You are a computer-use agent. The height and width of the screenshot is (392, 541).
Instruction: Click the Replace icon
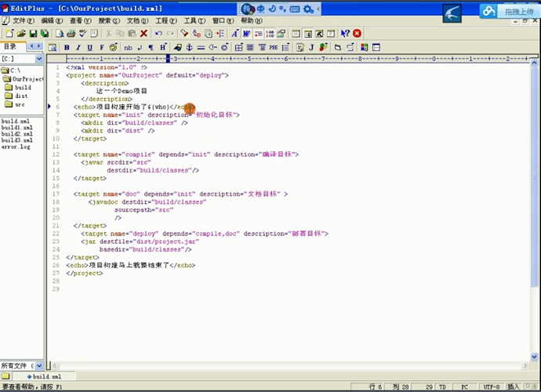(197, 34)
